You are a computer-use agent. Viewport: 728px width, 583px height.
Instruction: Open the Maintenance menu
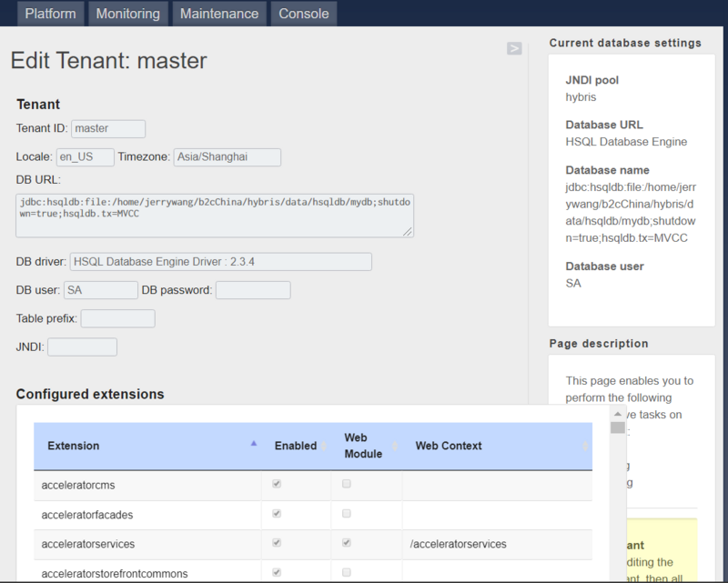(219, 14)
